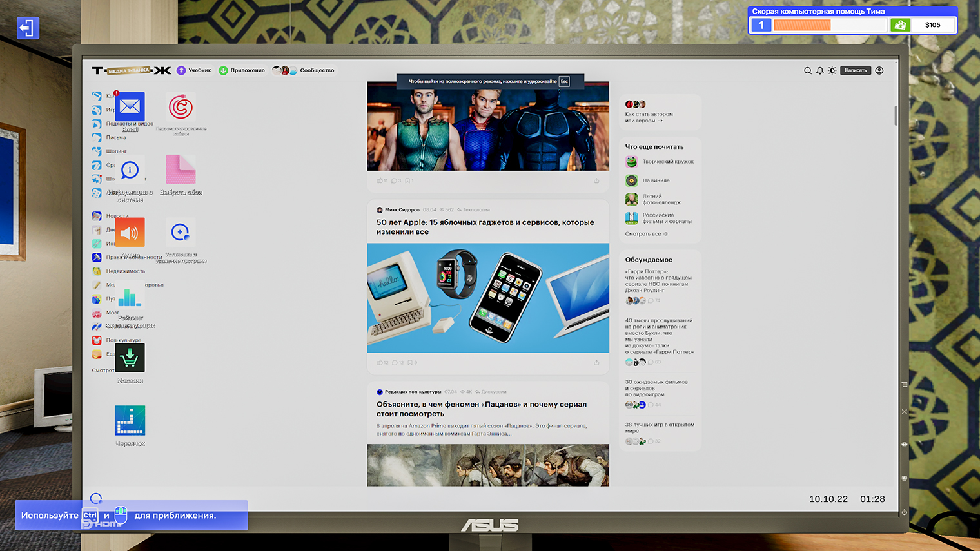This screenshot has height=551, width=980.
Task: Open the Как стать автором или героем link
Action: (649, 117)
